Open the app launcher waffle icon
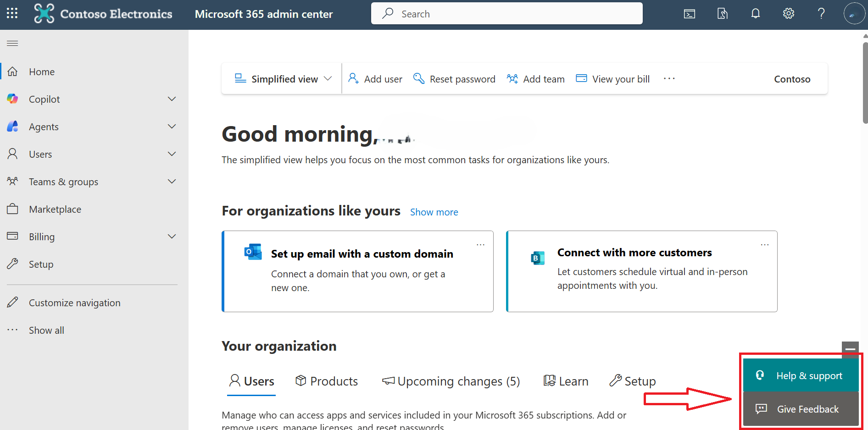This screenshot has width=868, height=430. point(12,13)
